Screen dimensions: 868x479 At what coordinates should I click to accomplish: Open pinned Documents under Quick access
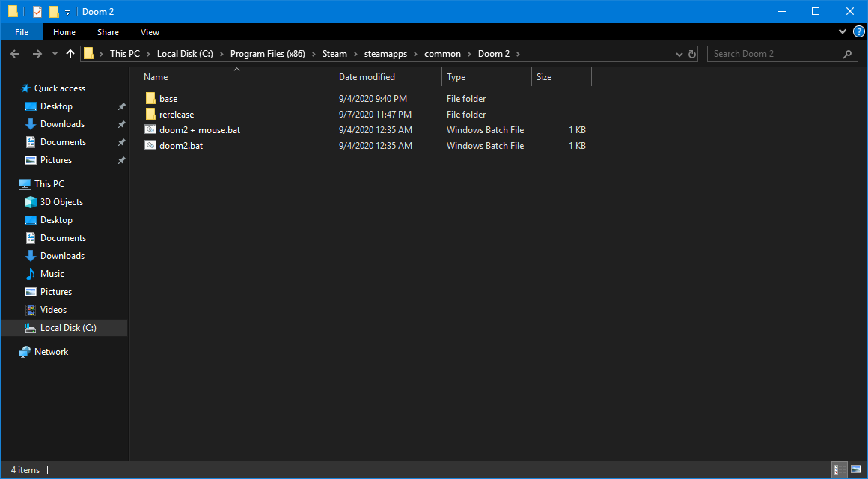coord(63,142)
